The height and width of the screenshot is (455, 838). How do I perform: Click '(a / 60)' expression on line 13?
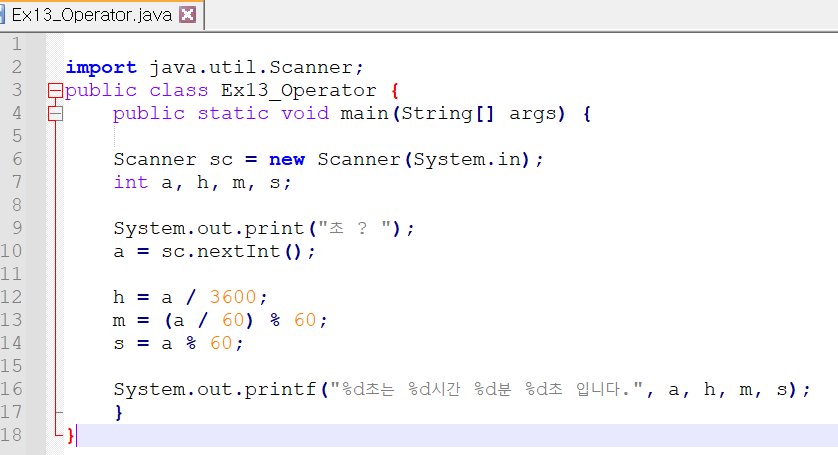(x=209, y=320)
